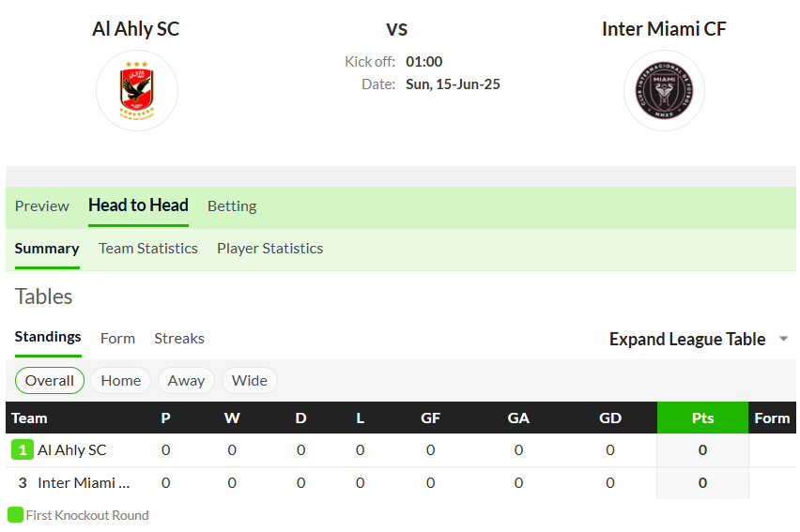Switch to Player Statistics sub-tab
The width and height of the screenshot is (800, 532).
(x=269, y=249)
